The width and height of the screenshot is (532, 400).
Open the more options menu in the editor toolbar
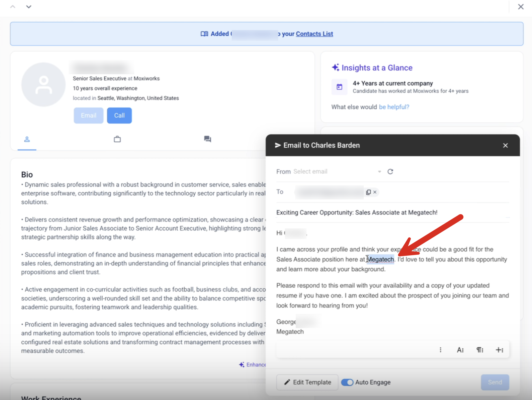coord(440,350)
